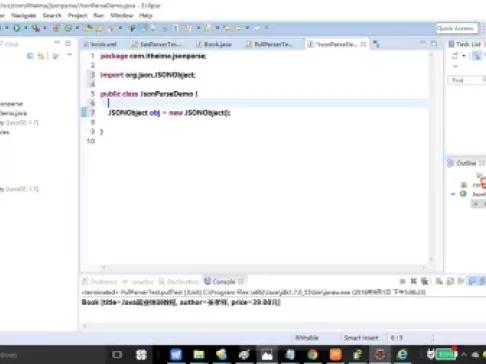486x364 pixels.
Task: Click the green Run button in toolbar
Action: (16, 28)
